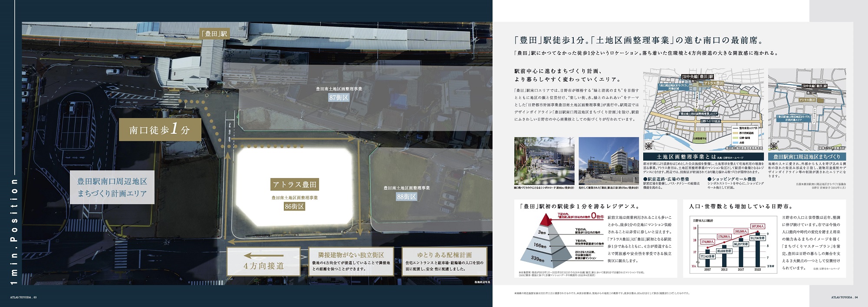Image resolution: width=868 pixels, height=307 pixels.
Task: Select the アトラス豊田 gold label on site
Action: [295, 185]
